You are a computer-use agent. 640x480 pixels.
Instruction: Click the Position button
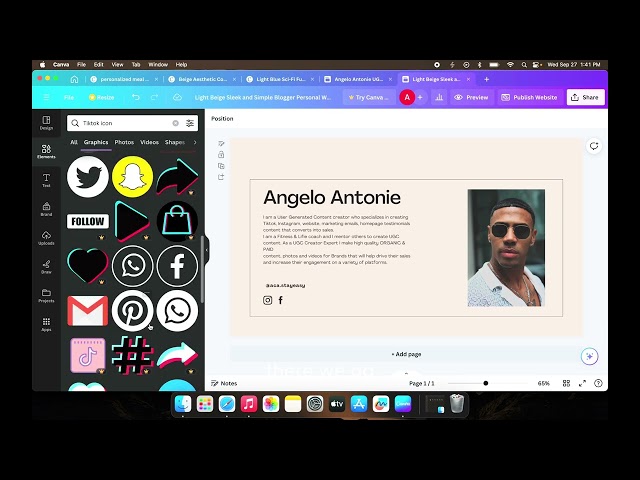pyautogui.click(x=222, y=118)
